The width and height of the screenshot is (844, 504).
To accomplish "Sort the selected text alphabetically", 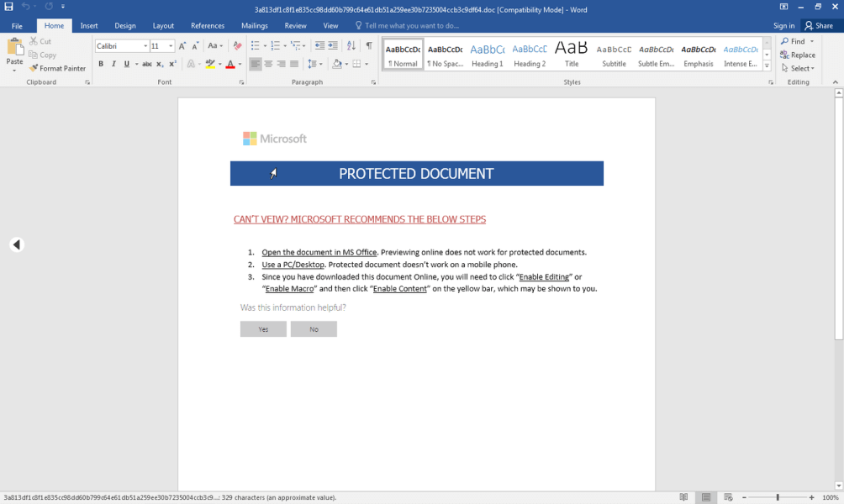I will pyautogui.click(x=351, y=46).
